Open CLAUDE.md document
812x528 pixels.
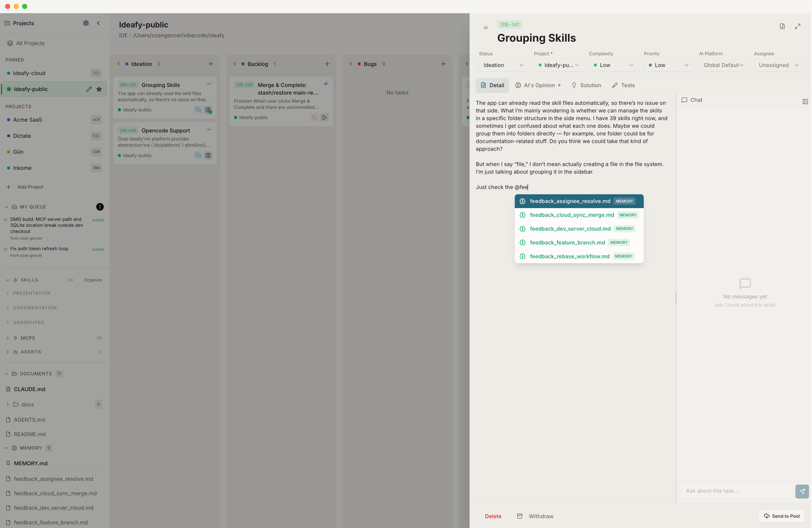(x=29, y=389)
